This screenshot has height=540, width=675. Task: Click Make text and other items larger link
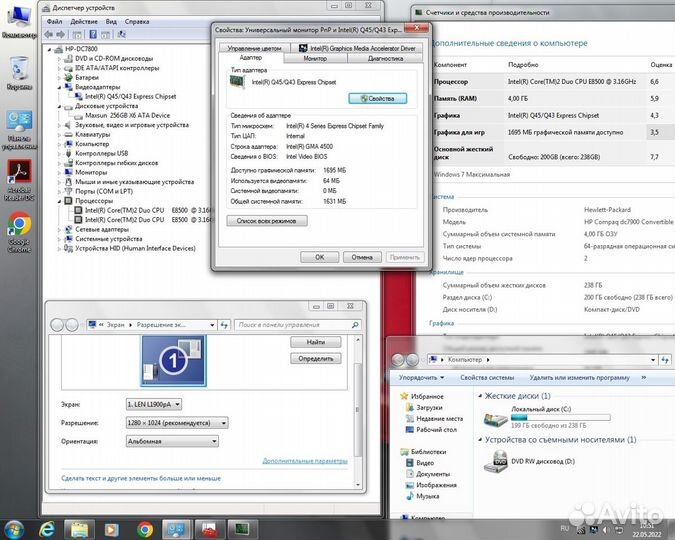[141, 478]
